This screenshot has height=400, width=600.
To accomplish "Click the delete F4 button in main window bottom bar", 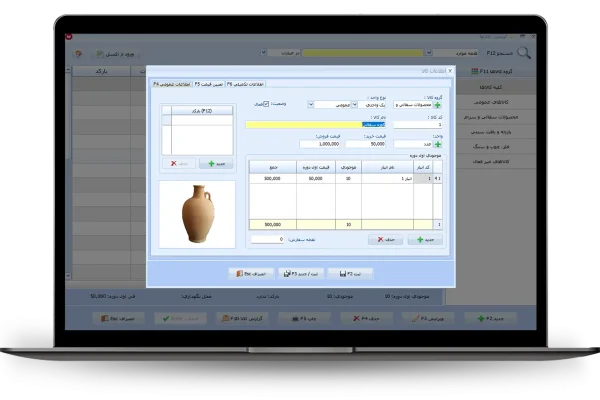I will pos(366,318).
